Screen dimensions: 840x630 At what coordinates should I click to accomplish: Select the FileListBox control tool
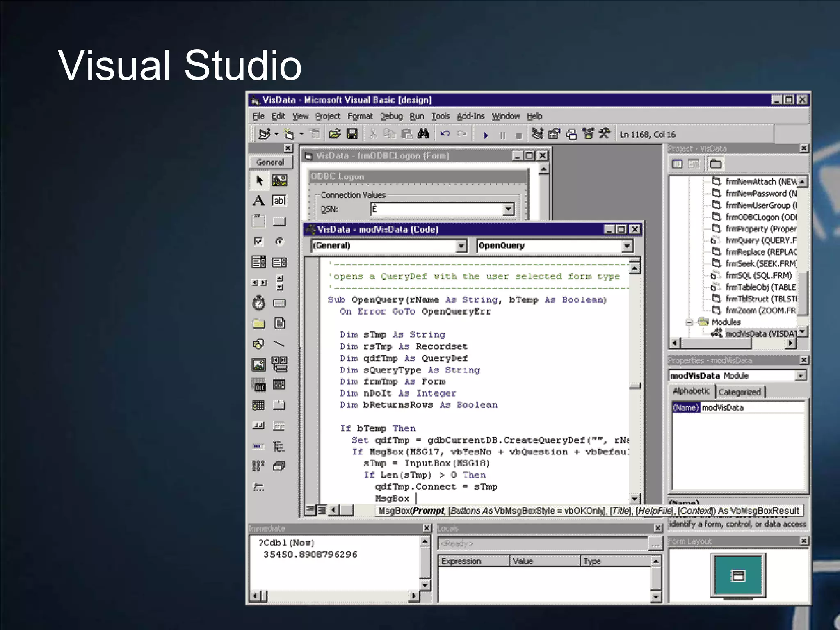click(279, 324)
